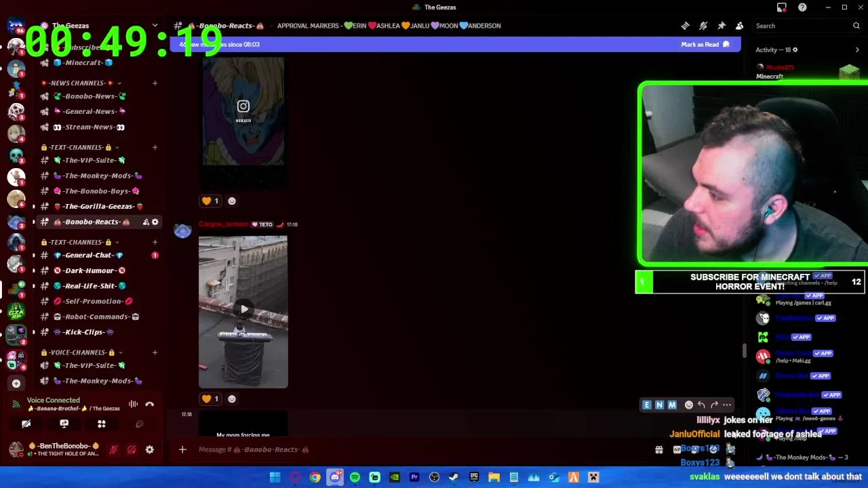Open attachment plus button in message bar
This screenshot has width=868, height=488.
(x=182, y=449)
